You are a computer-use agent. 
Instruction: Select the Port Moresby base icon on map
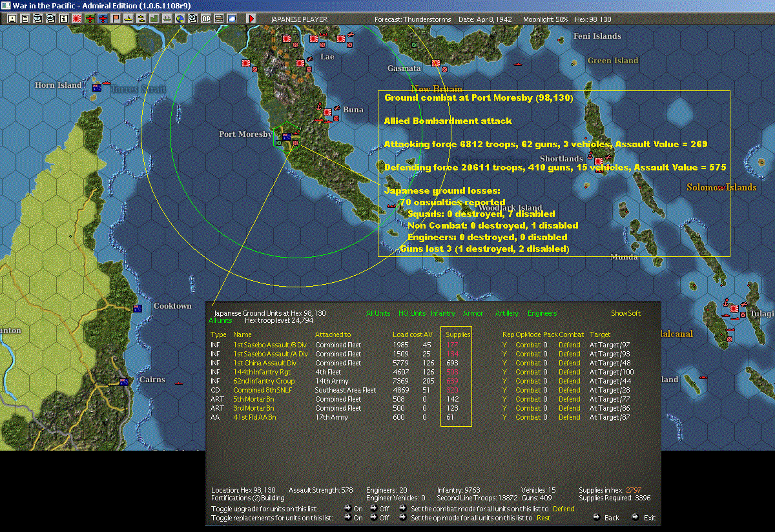286,137
